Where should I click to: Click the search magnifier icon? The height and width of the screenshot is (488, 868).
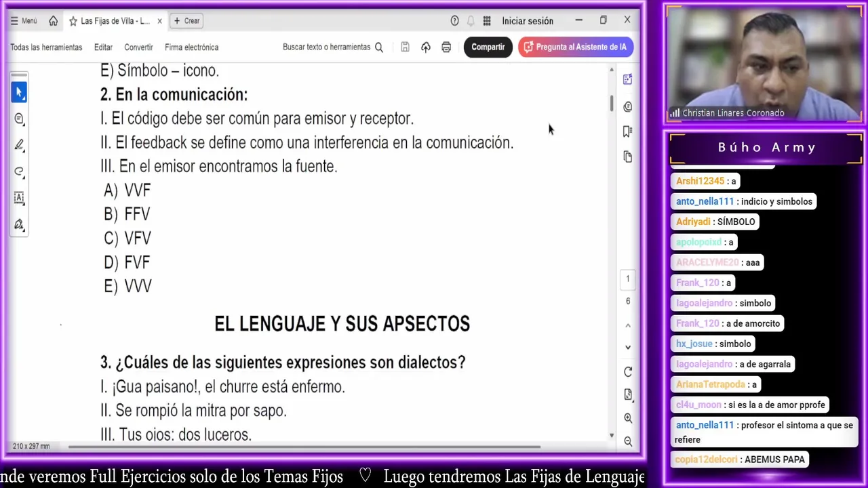point(379,47)
